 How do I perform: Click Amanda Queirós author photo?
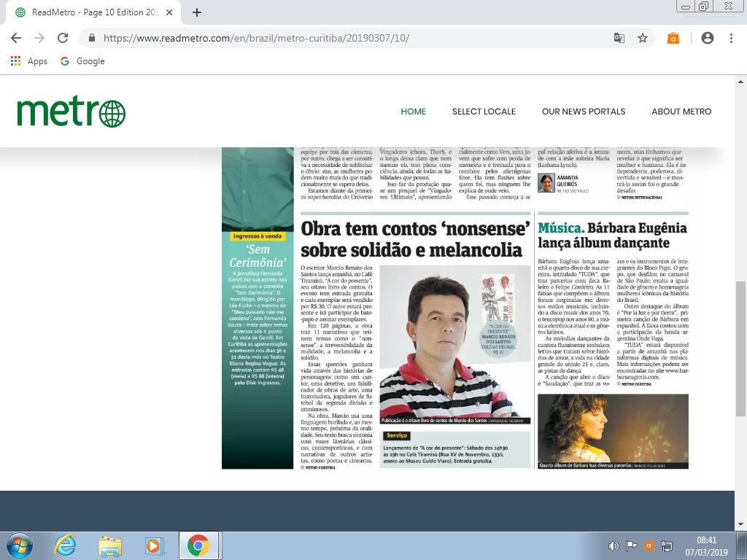pos(546,183)
